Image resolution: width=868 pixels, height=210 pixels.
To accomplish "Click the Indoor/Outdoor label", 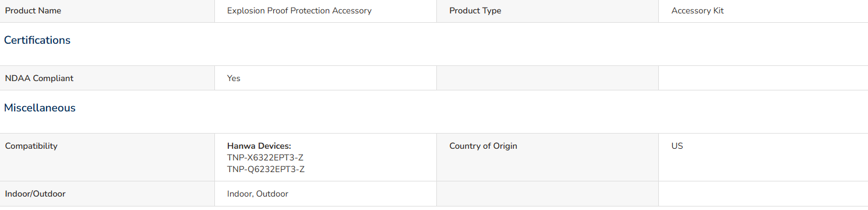I will [x=35, y=194].
